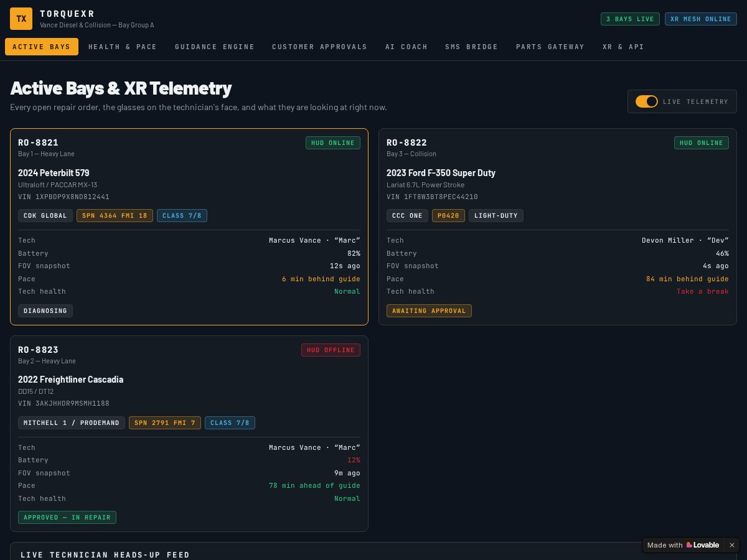Click the P0420 fault code tag

pos(448,216)
